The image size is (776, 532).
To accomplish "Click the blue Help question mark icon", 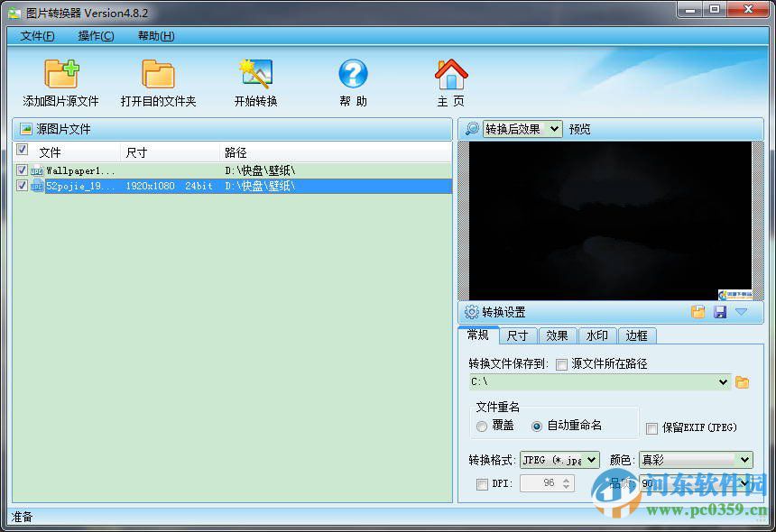I will (x=353, y=74).
